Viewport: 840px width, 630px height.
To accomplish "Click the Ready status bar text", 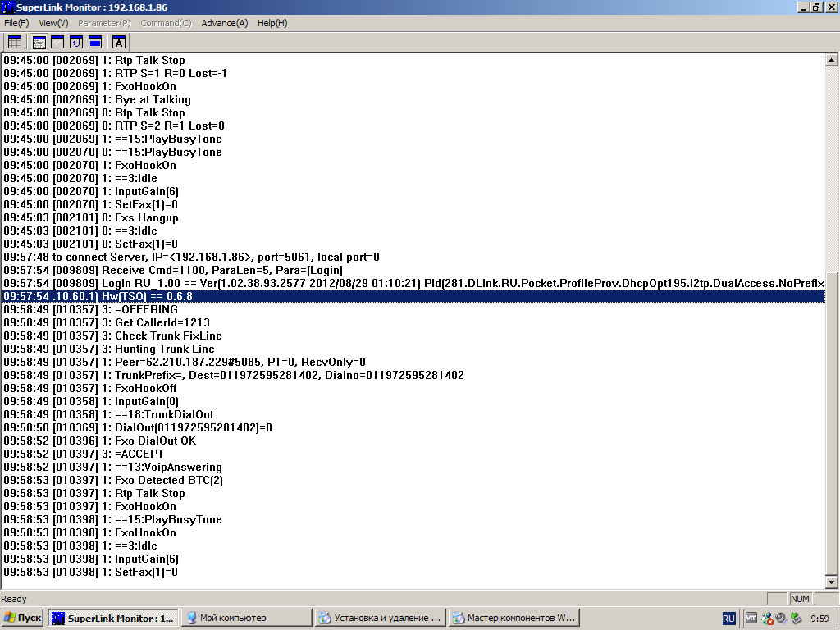I will (14, 599).
